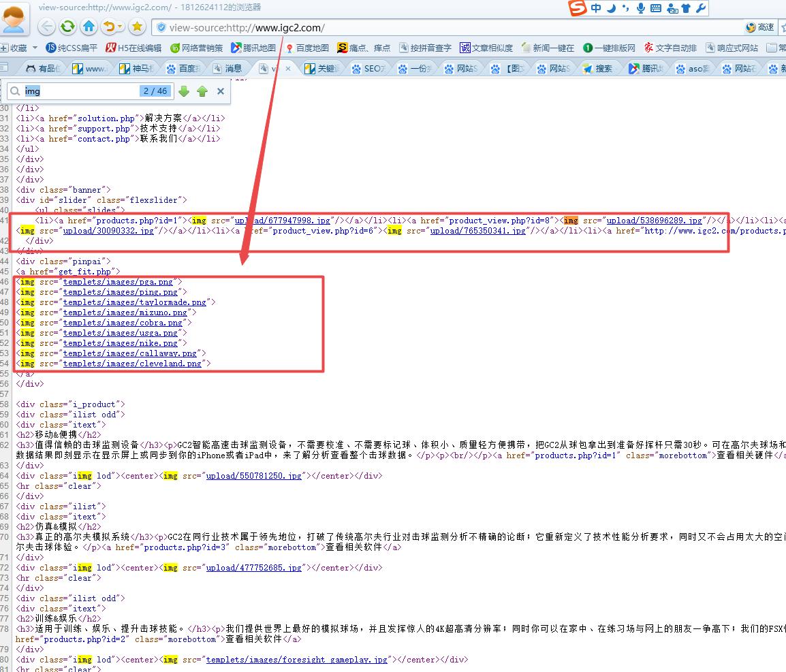
Task: Open the 百度地图 bookmark
Action: 307,48
